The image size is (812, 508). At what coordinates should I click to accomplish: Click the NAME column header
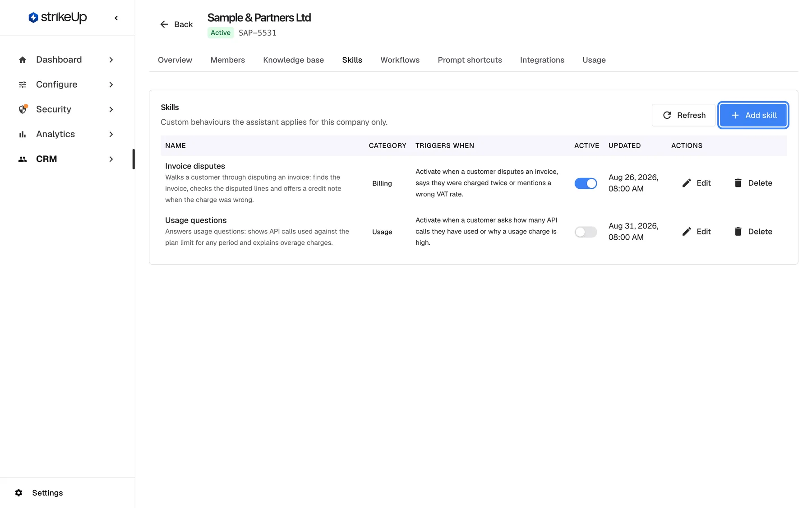(x=175, y=145)
